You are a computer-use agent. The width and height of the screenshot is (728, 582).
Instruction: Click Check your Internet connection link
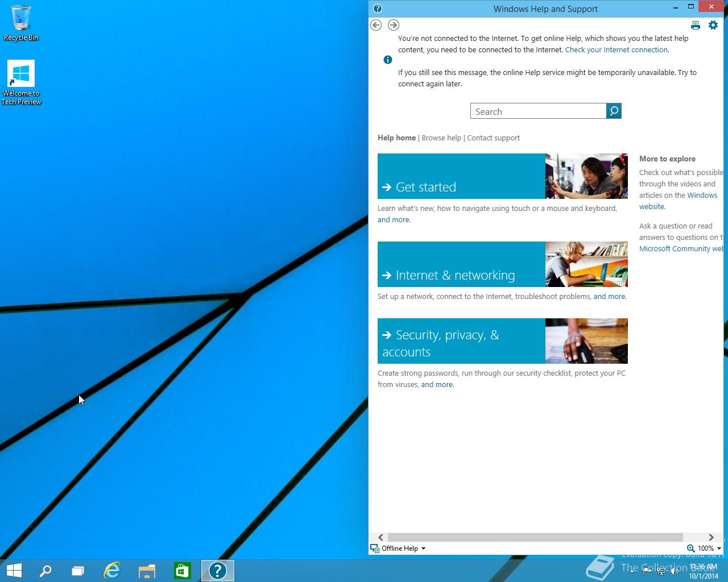617,50
